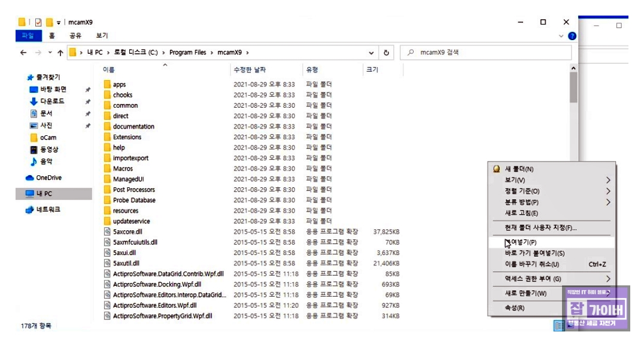Expand the ribbon with the chevron
644x347 pixels.
coord(561,36)
